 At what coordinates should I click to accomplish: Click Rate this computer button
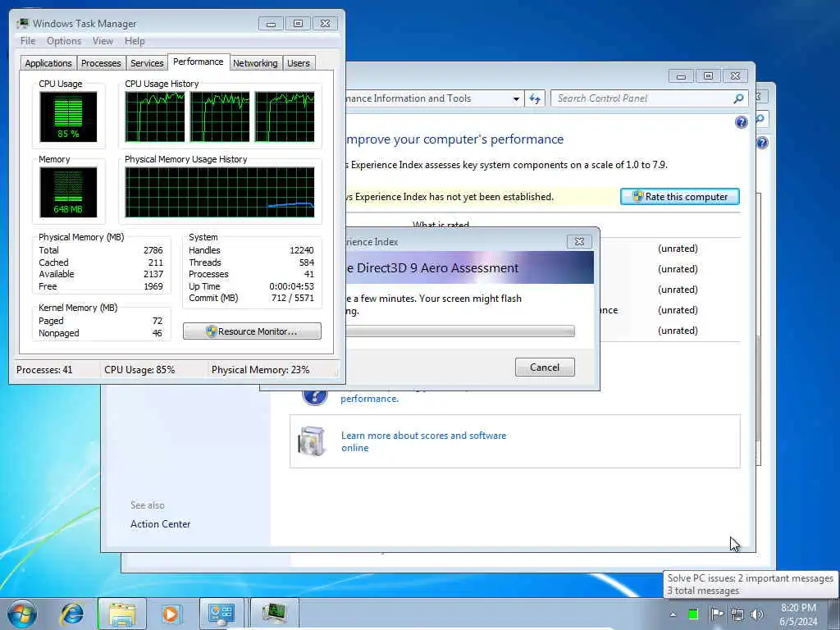[680, 197]
